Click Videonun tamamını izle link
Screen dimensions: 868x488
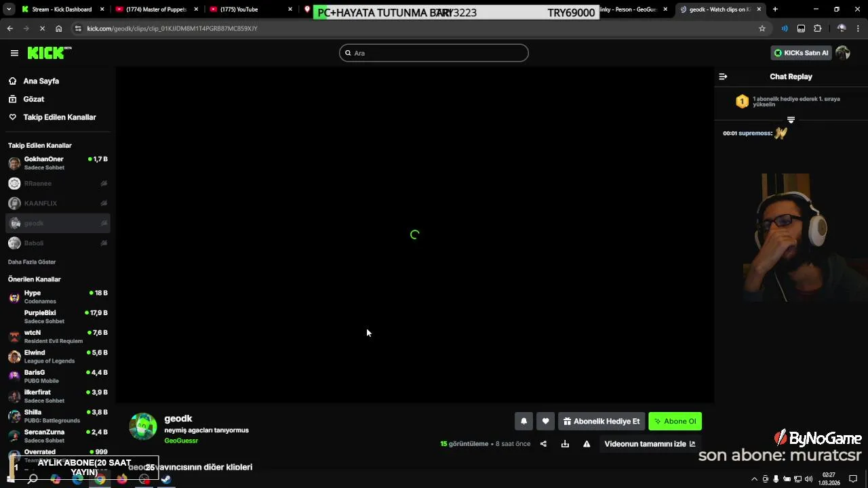650,444
